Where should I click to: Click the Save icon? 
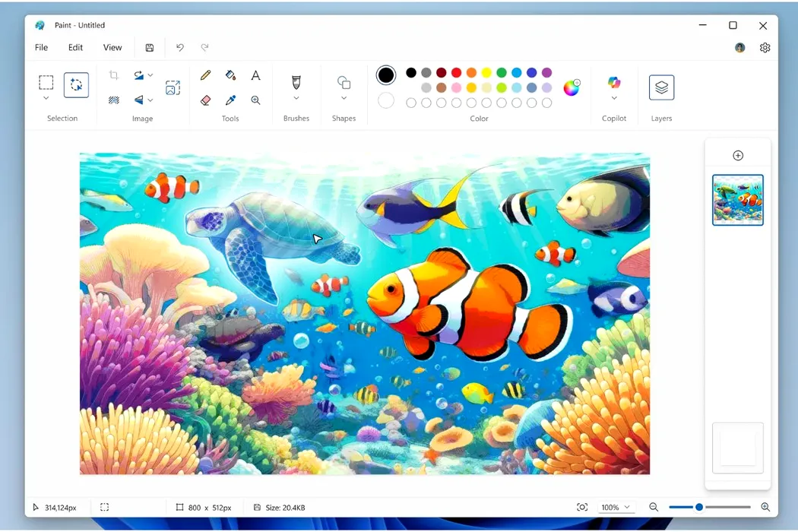(x=150, y=47)
